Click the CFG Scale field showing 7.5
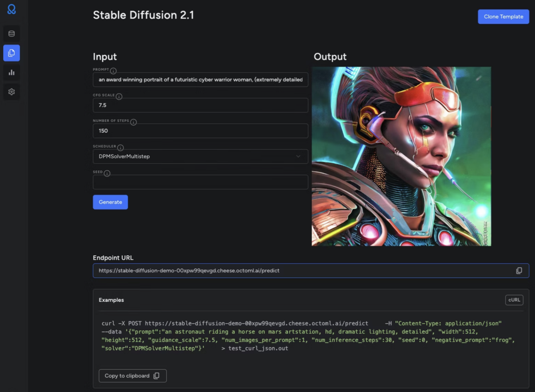 click(200, 105)
